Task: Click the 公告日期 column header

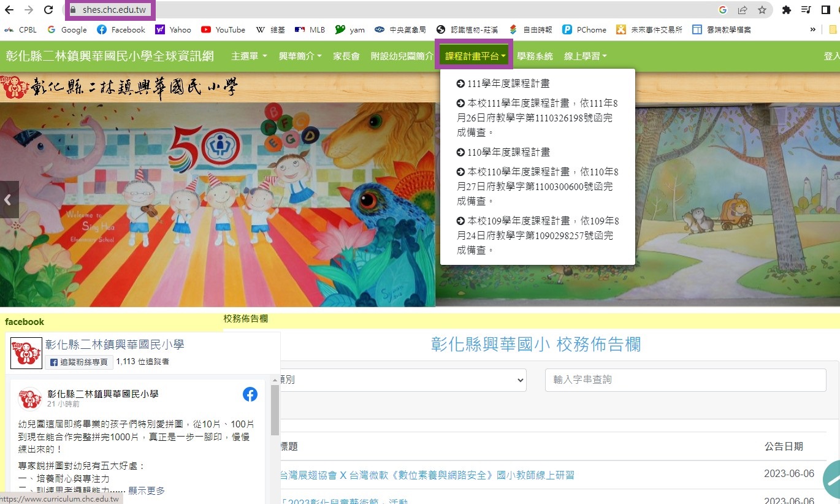Action: (x=784, y=446)
